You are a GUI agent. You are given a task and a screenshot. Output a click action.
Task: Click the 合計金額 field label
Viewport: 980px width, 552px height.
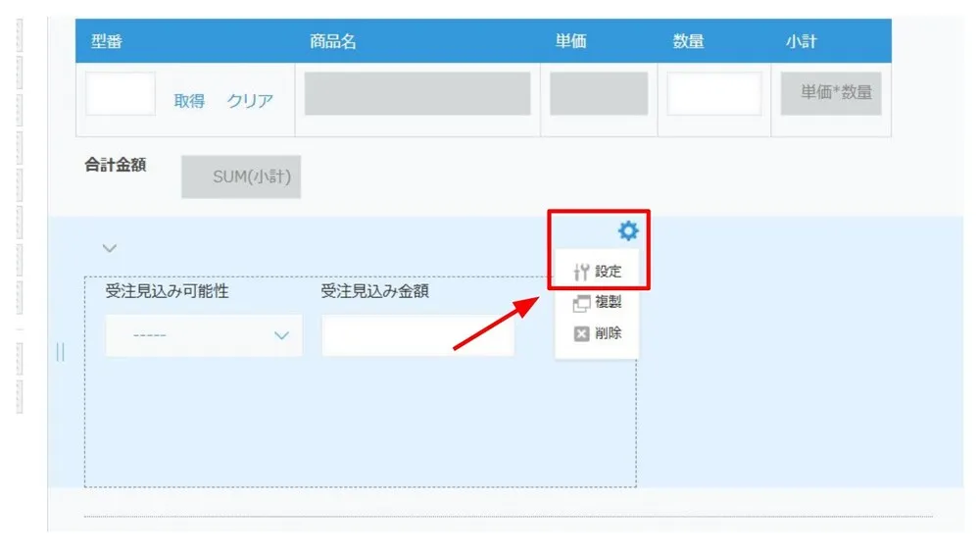(x=116, y=165)
